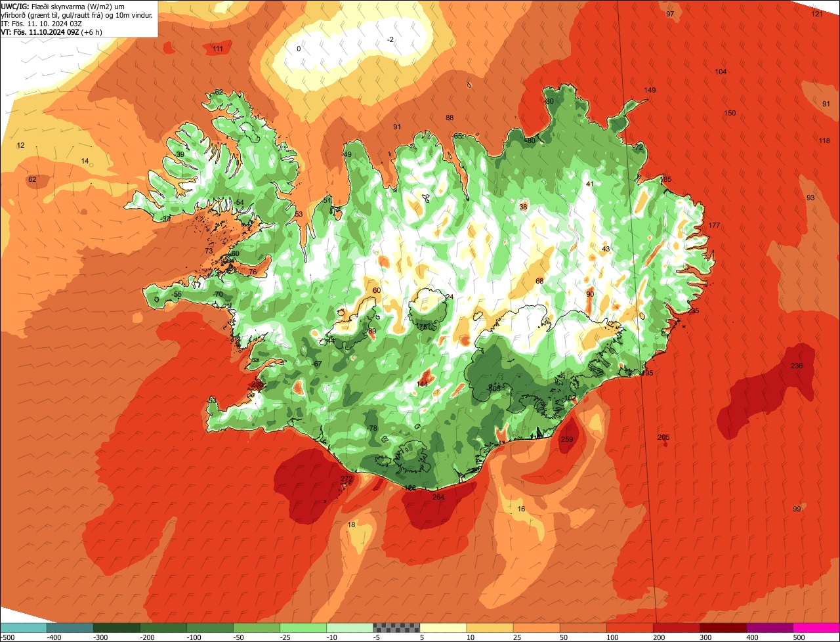This screenshot has height=642, width=840.
Task: Click the 236 value in the dark red ocean patch
Action: pyautogui.click(x=797, y=366)
